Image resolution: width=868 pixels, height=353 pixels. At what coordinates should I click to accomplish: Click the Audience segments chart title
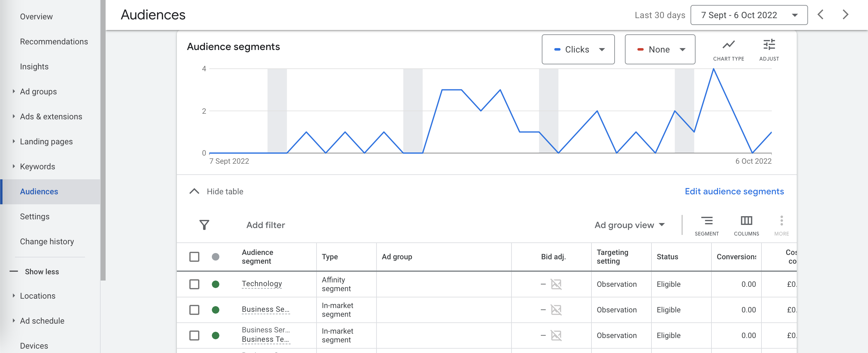point(233,47)
